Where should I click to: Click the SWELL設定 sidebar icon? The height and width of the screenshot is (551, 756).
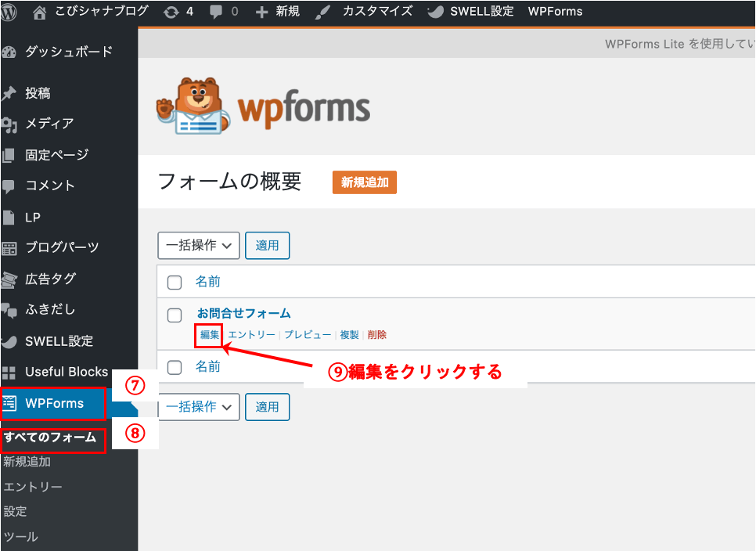pos(9,342)
